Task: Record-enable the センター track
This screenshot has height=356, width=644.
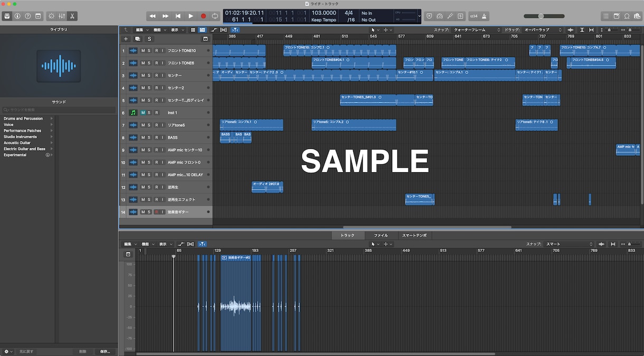Action: [156, 76]
